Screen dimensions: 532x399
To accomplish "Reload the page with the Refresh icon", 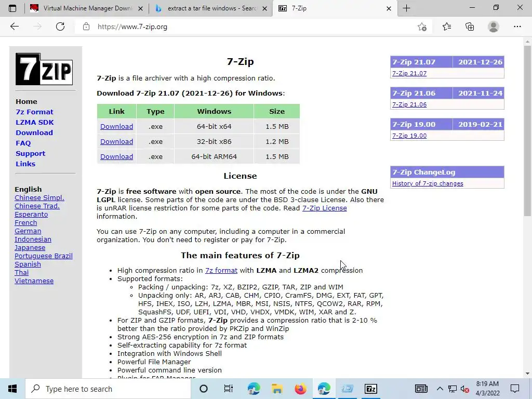I will (60, 26).
